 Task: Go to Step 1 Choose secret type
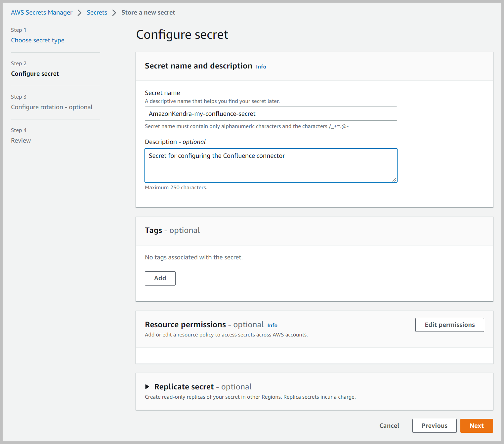coord(37,40)
